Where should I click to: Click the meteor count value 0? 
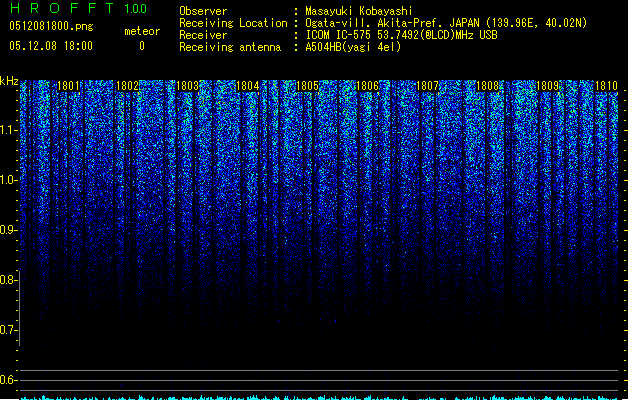pos(142,46)
